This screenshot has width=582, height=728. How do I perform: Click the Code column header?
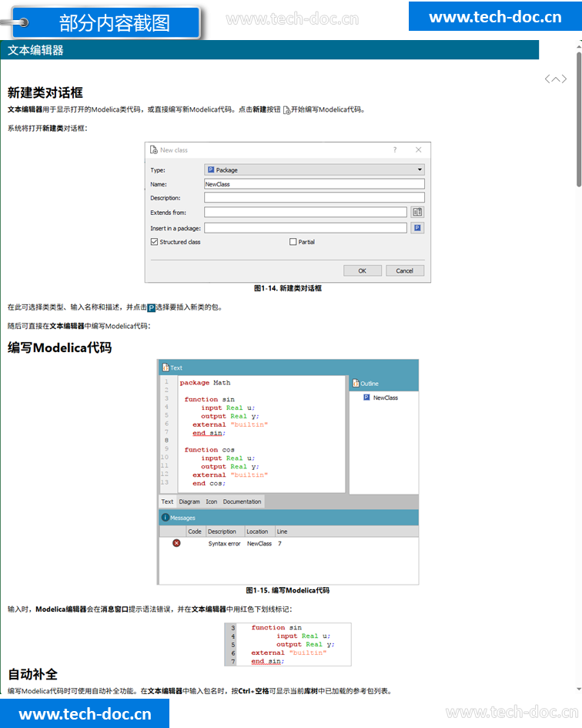pos(195,531)
